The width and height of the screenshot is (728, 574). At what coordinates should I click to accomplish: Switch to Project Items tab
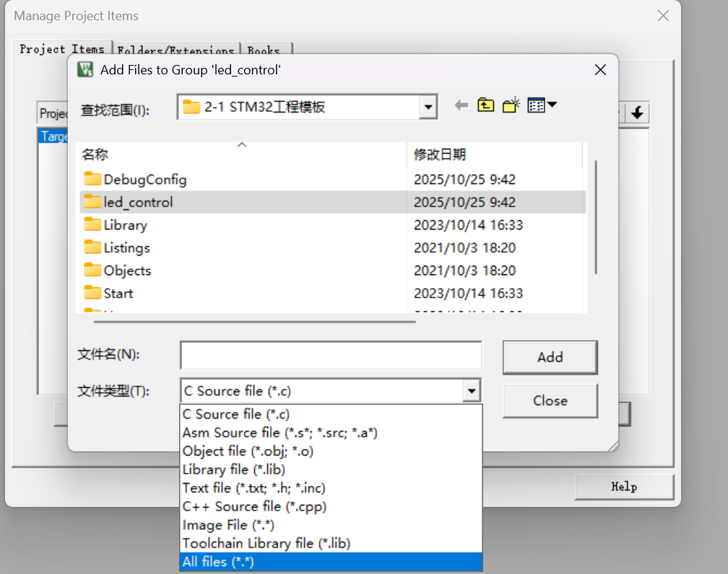[x=62, y=49]
